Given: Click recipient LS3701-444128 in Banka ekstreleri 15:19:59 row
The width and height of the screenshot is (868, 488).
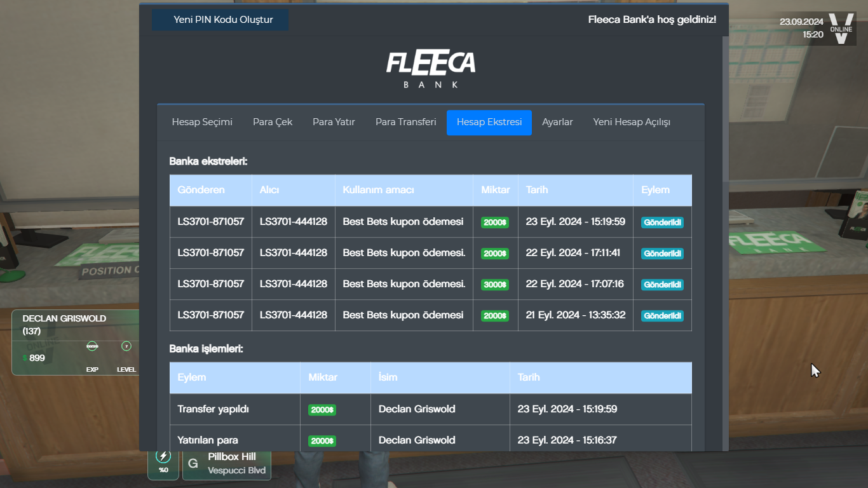Looking at the screenshot, I should 294,222.
